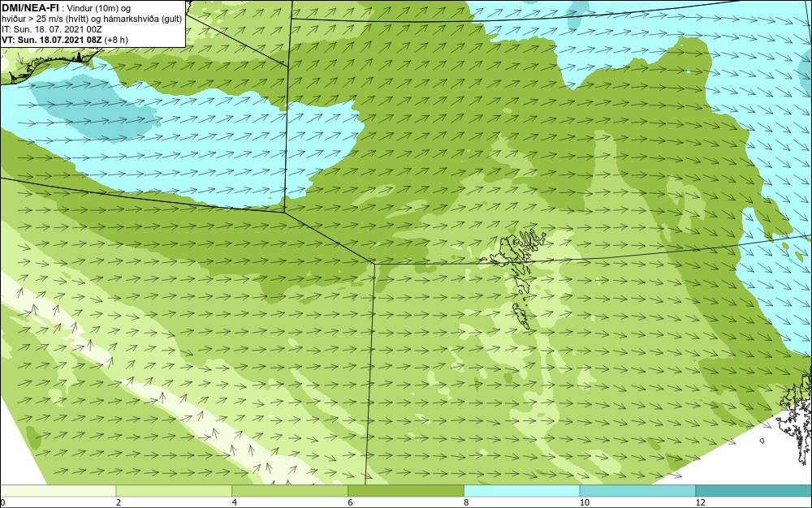Click the legend value "8"
Screen dimensions: 812x508
click(x=467, y=502)
